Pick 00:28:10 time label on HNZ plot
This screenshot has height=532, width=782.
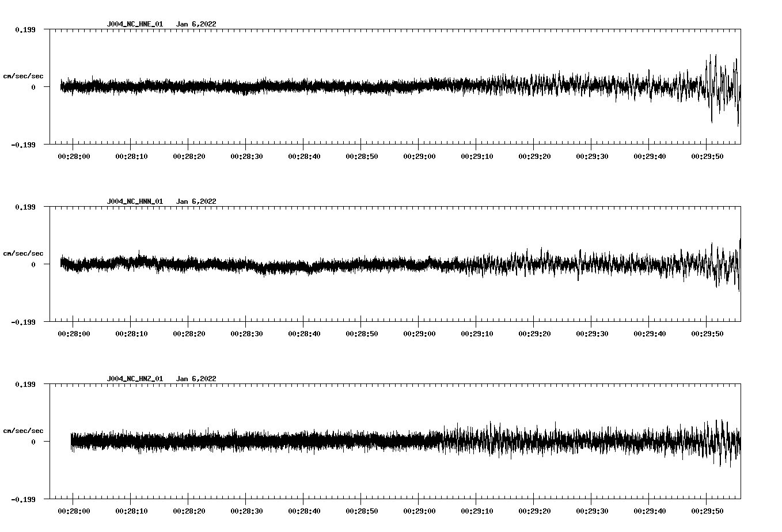coord(130,511)
